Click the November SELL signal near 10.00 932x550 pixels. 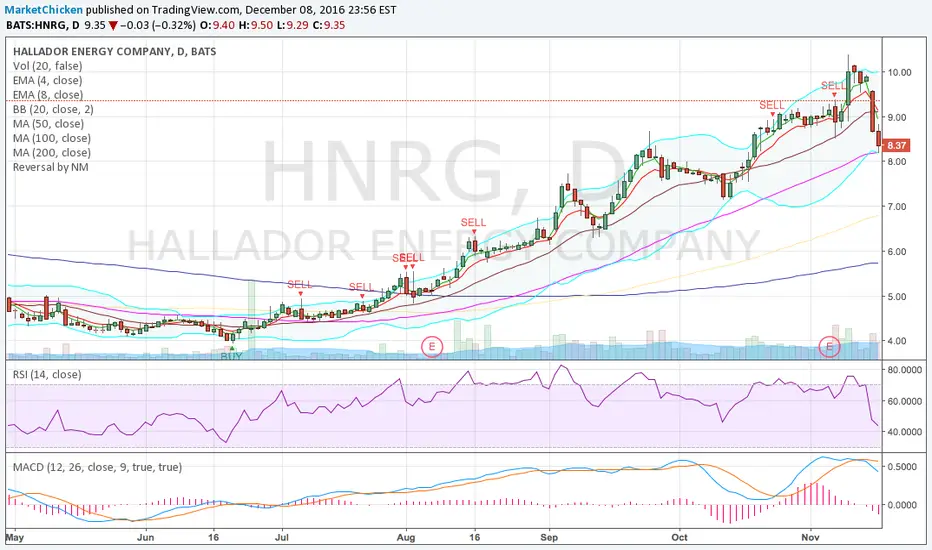coord(833,86)
